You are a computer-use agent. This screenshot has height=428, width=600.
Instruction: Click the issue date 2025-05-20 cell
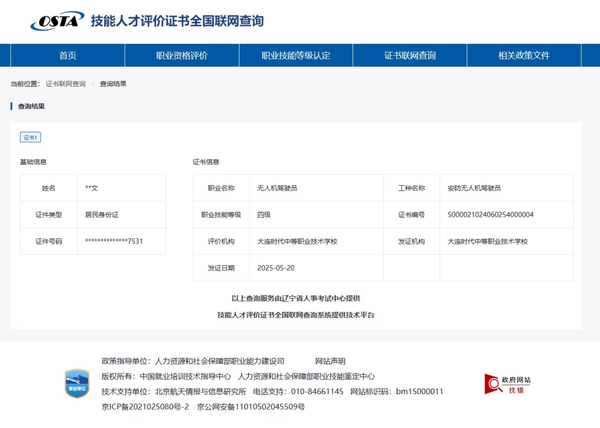pos(276,268)
